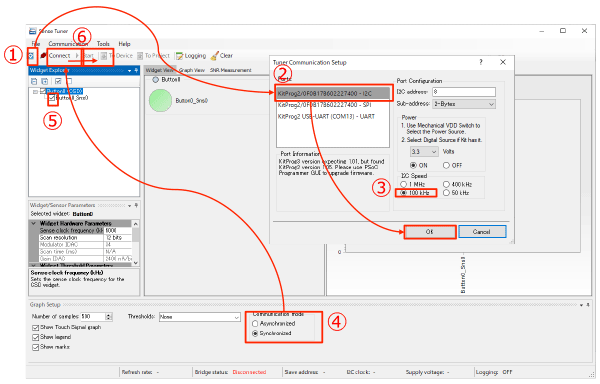Image resolution: width=600 pixels, height=384 pixels.
Task: Toggle Show legend checkbox
Action: [x=36, y=337]
